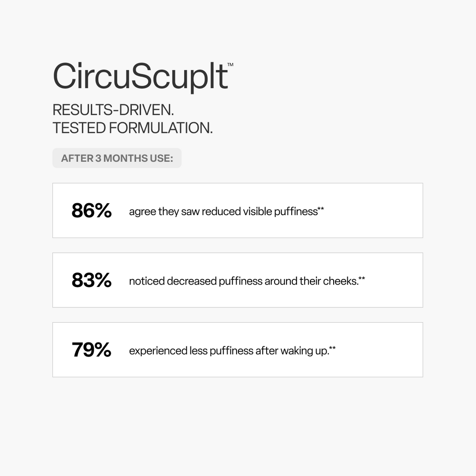Click the trademark symbol beside CircuScuplt

pos(230,64)
